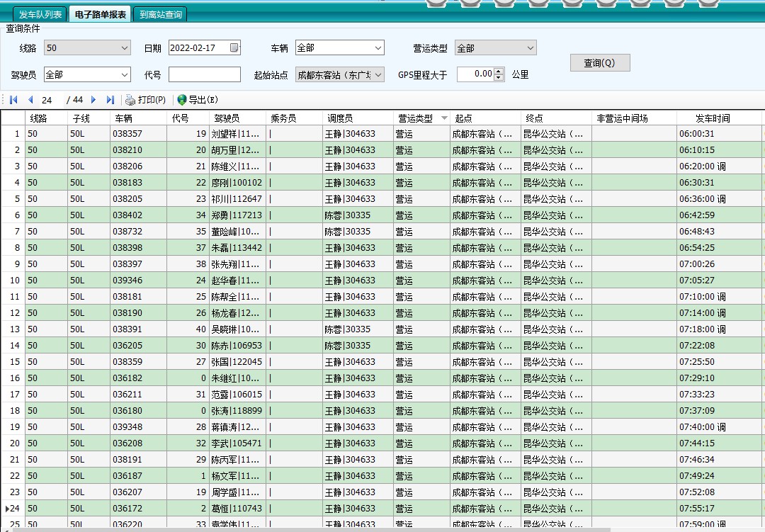Switch to the 到离站查询 tab
The image size is (765, 532).
160,14
